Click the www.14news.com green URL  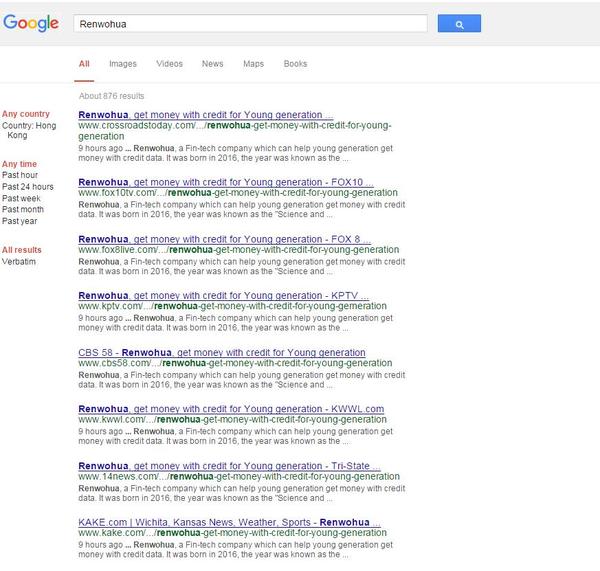pyautogui.click(x=239, y=476)
